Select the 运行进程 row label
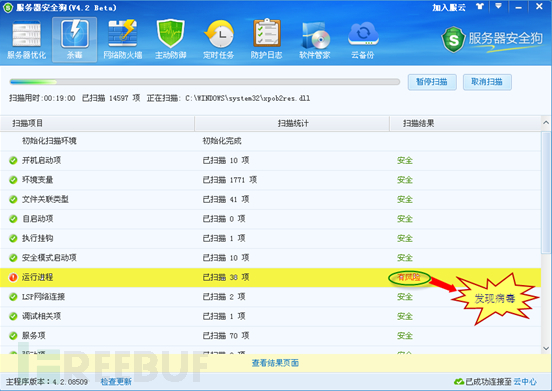The image size is (552, 391). pyautogui.click(x=37, y=277)
